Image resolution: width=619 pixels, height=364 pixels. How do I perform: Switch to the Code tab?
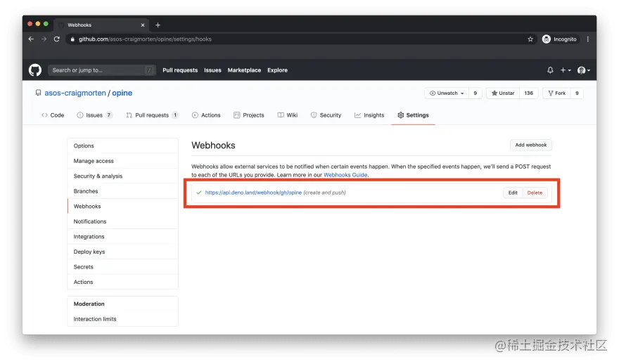pos(53,115)
